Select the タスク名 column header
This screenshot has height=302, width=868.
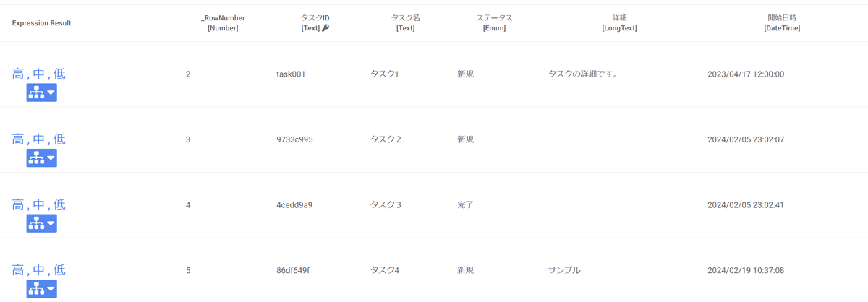[x=406, y=23]
